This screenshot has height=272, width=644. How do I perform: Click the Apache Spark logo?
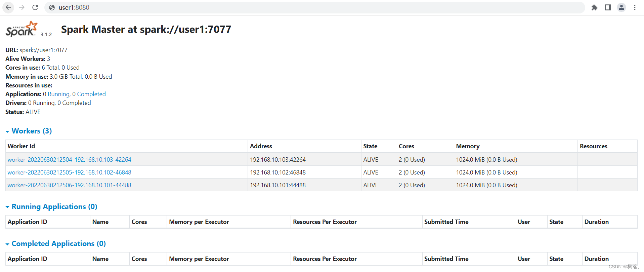(x=22, y=29)
